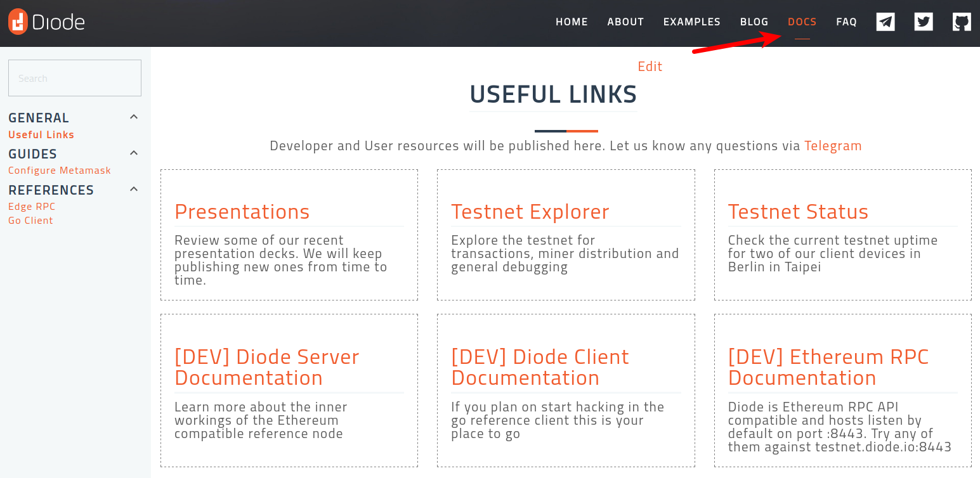The image size is (980, 478).
Task: Click the GUIDES section heading
Action: coord(32,154)
